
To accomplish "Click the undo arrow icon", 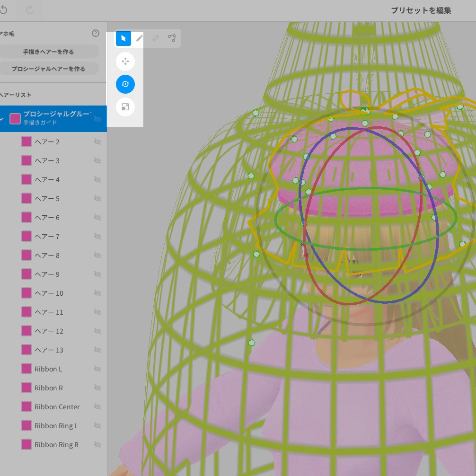I will click(x=4, y=10).
